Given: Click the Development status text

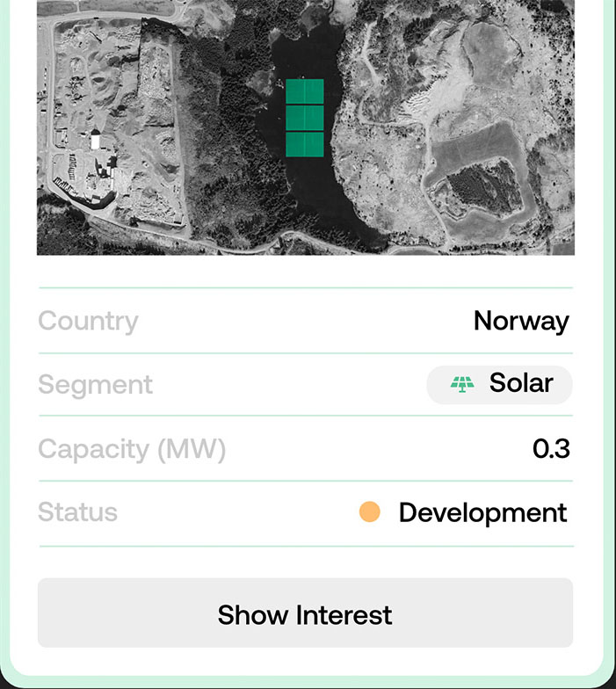Looking at the screenshot, I should pos(482,512).
